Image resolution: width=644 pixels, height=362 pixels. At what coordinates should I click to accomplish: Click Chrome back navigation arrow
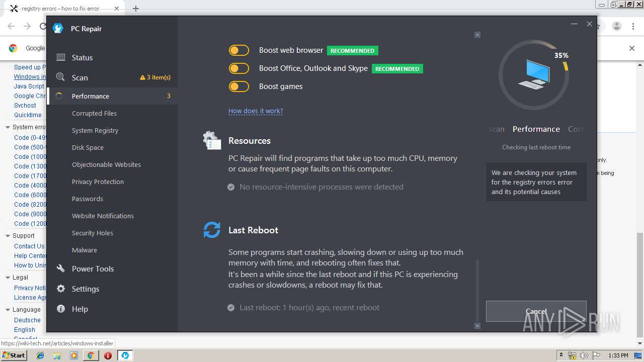point(11,26)
